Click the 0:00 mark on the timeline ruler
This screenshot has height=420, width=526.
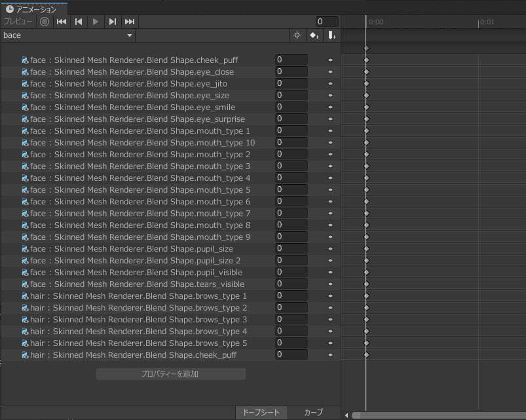point(376,22)
